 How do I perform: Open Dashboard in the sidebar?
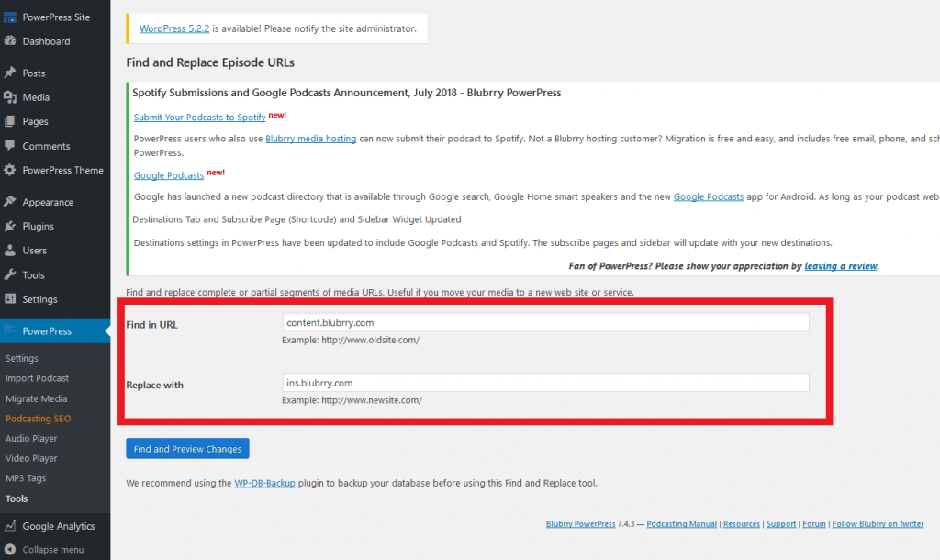coord(46,41)
